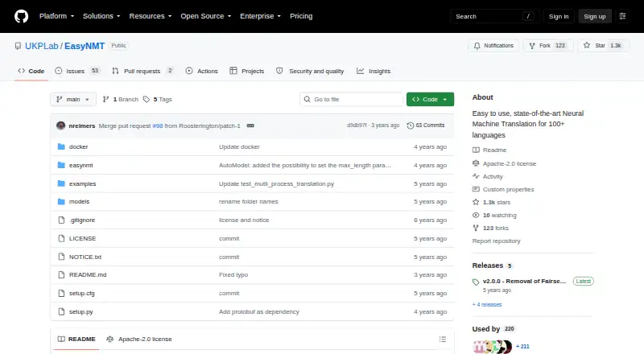Open the GitHub logo homepage
Image resolution: width=644 pixels, height=354 pixels.
point(22,16)
